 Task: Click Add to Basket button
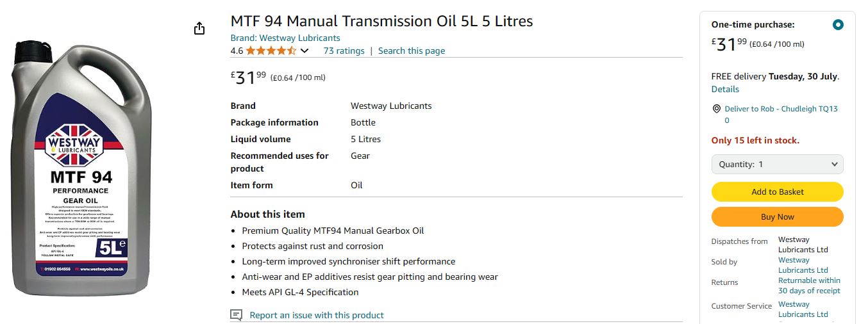tap(778, 191)
